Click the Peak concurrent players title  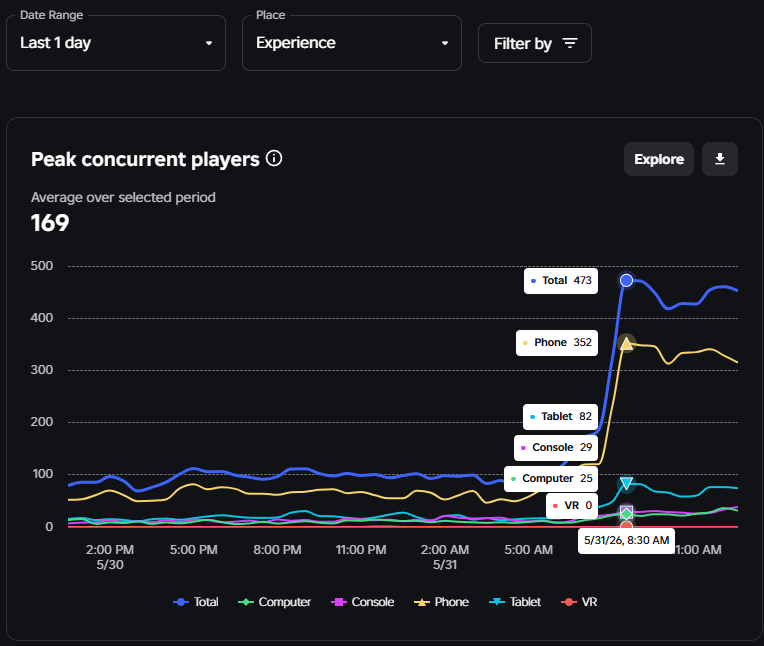145,159
